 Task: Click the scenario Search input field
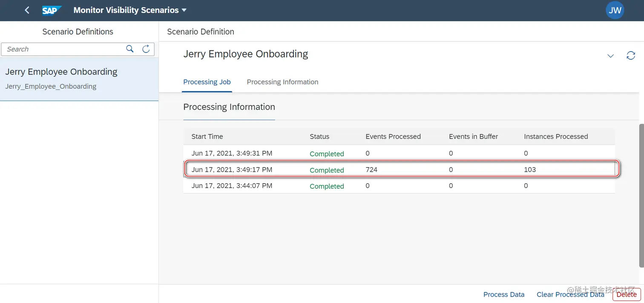(64, 49)
